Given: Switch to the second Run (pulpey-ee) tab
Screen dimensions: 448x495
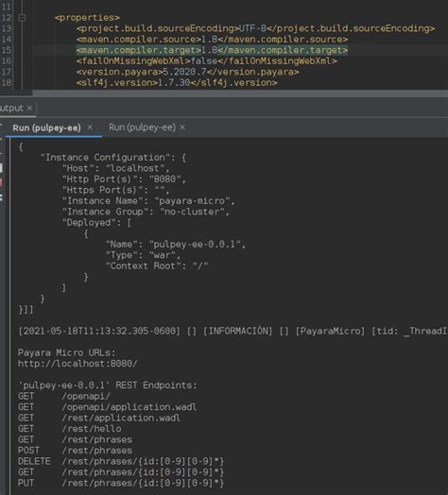Looking at the screenshot, I should click(142, 128).
